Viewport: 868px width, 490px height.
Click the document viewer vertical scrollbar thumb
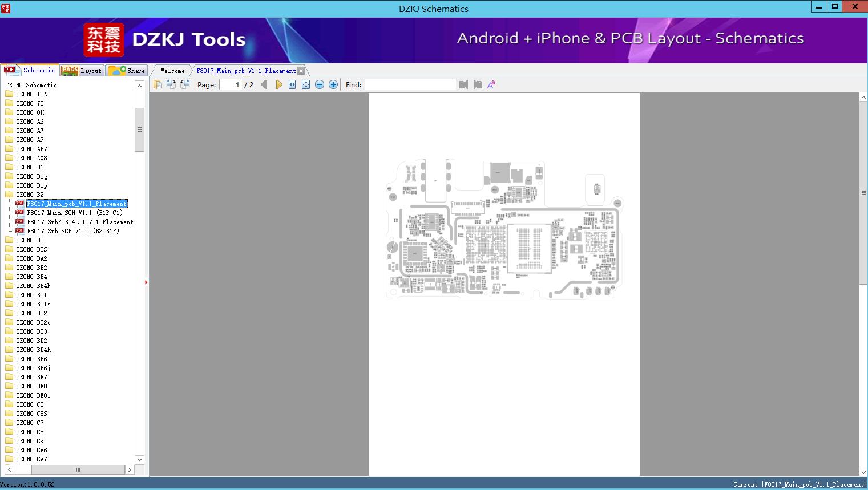pos(863,193)
